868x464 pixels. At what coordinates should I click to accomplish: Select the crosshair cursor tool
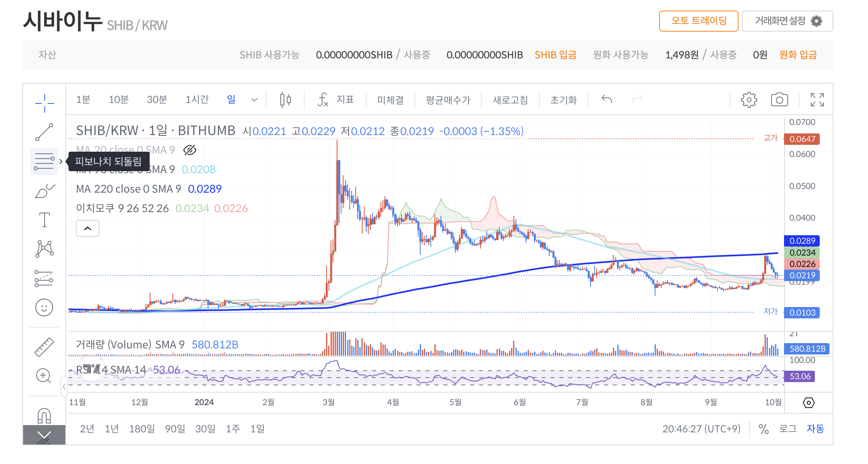pyautogui.click(x=44, y=103)
